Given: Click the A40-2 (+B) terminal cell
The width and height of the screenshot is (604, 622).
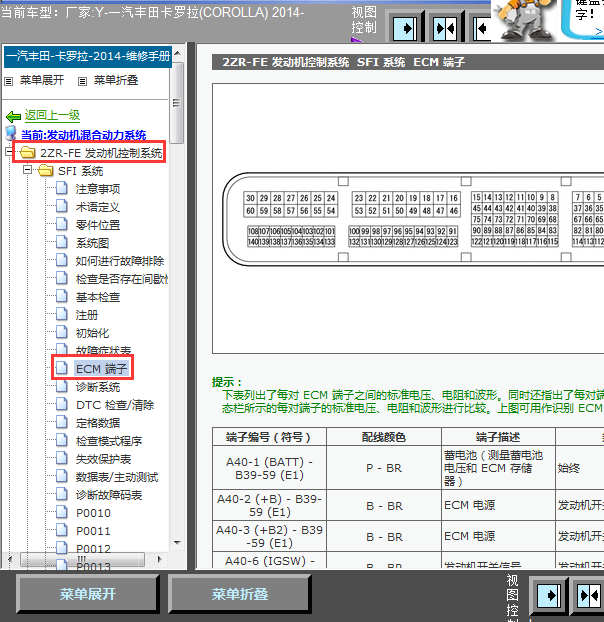Looking at the screenshot, I should [x=269, y=505].
